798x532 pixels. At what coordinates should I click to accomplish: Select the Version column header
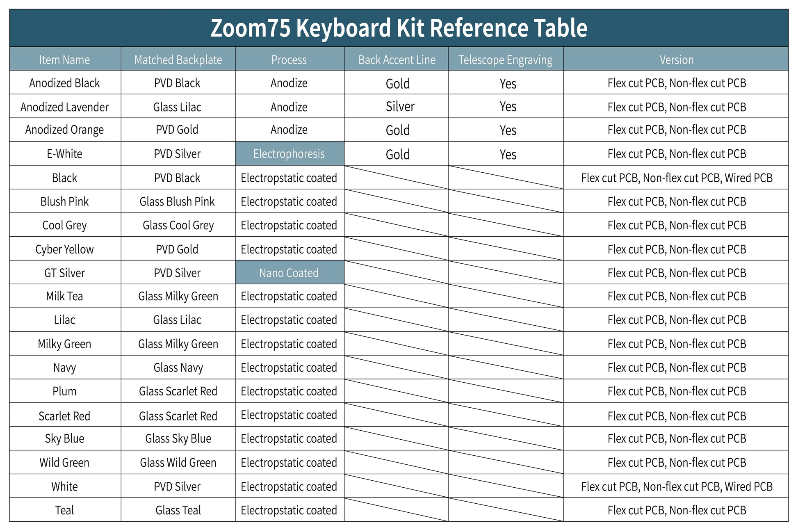[x=676, y=59]
